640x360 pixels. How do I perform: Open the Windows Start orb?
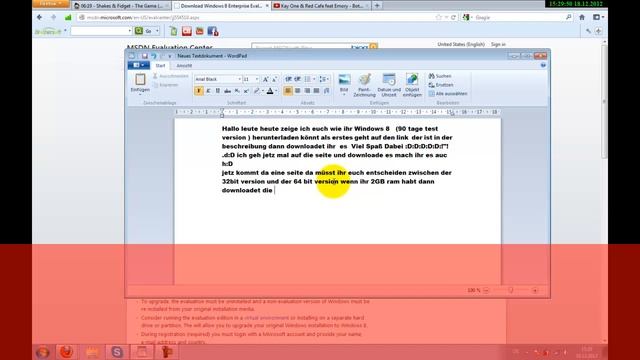pyautogui.click(x=43, y=352)
